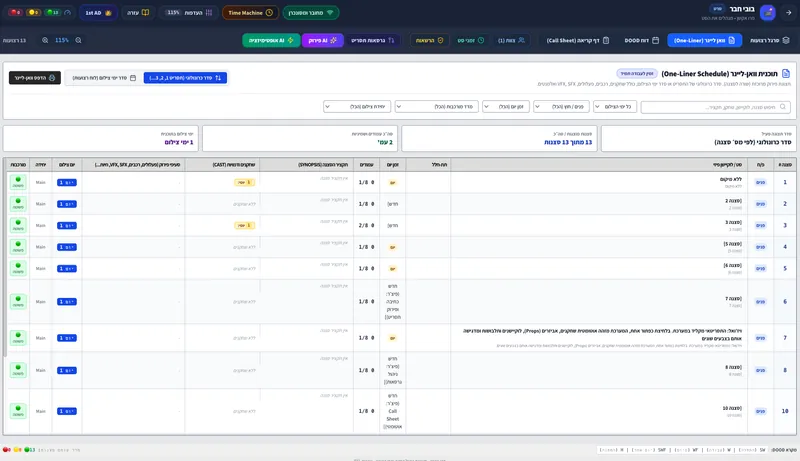The image size is (800, 461).
Task: Select the blue chronological order (1,2,3) toggle
Action: (x=185, y=78)
